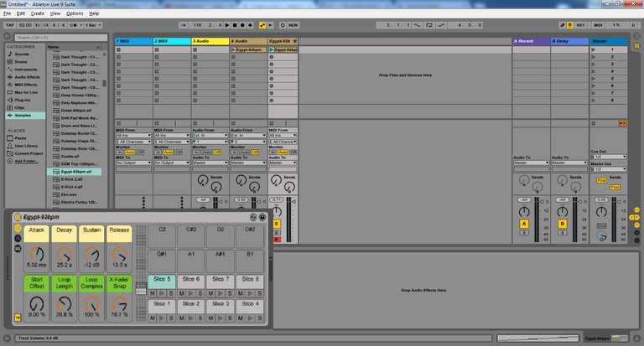The width and height of the screenshot is (644, 346).
Task: Arm the global Record button in the transport
Action: click(x=242, y=25)
